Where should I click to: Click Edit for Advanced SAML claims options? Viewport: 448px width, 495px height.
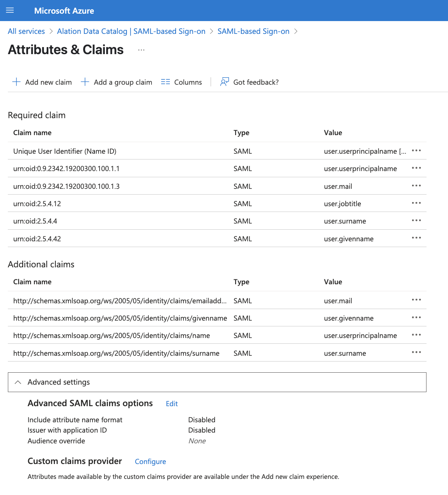coord(172,404)
